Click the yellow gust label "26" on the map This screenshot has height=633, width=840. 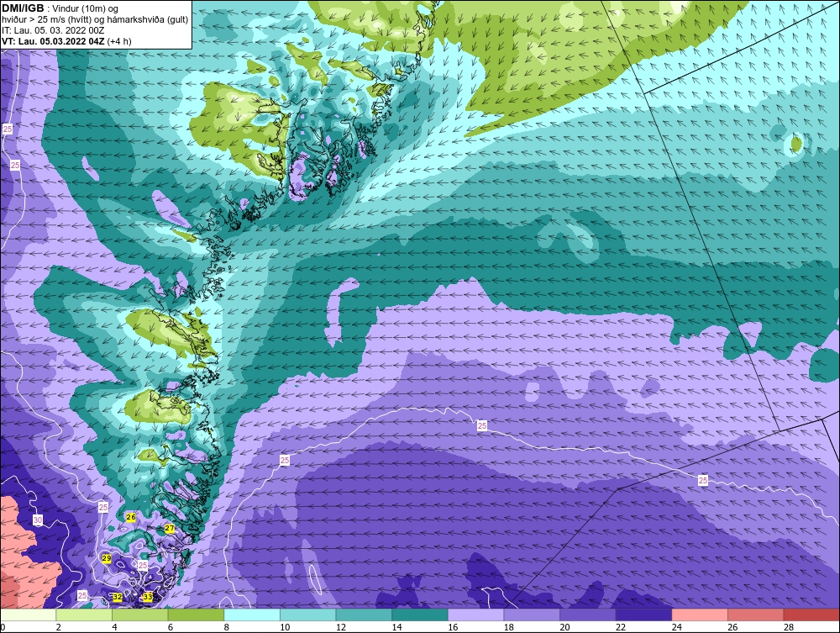[131, 517]
